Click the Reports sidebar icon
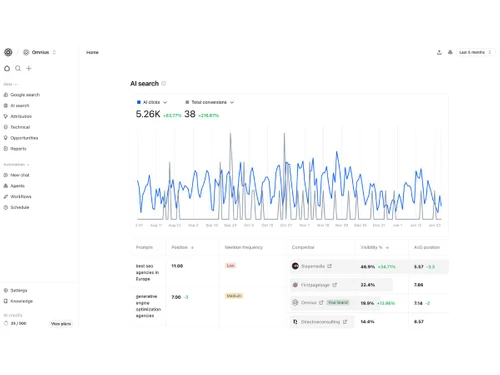Screen dimensions: 500x375 pos(6,149)
